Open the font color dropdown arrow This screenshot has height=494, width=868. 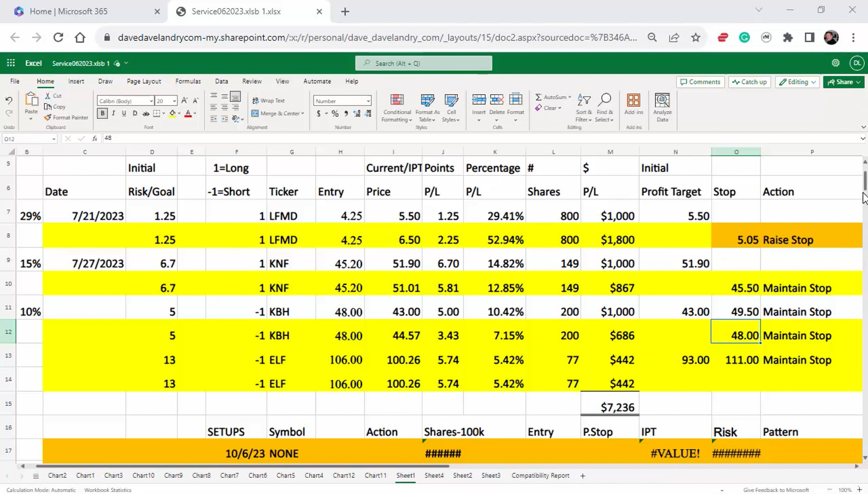pyautogui.click(x=195, y=114)
